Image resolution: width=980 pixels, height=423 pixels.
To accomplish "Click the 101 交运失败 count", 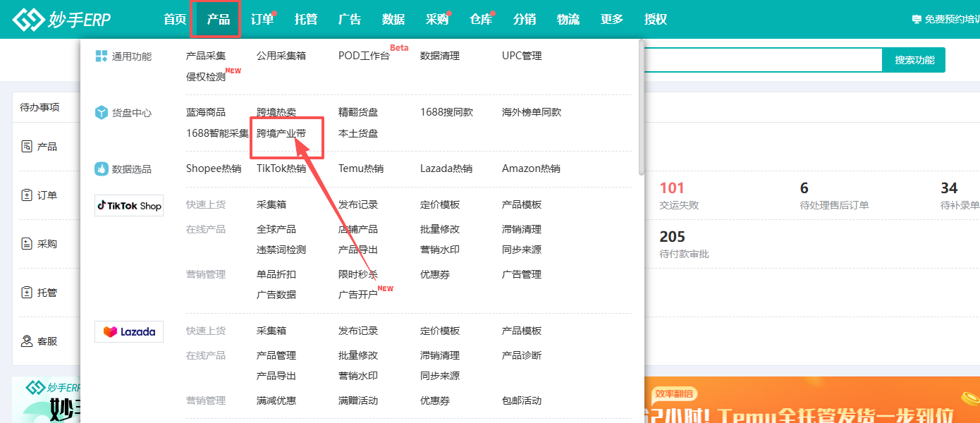I will [x=672, y=188].
